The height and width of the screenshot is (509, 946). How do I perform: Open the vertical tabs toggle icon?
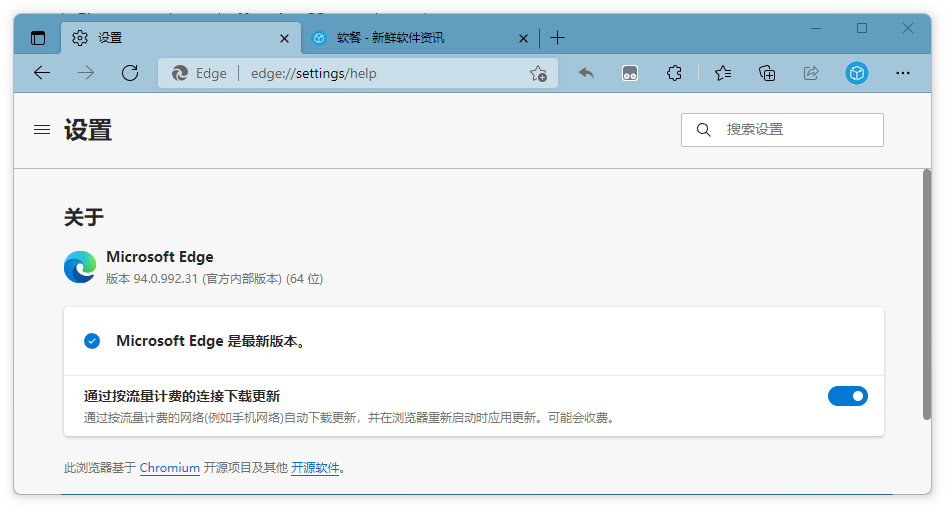coord(38,38)
